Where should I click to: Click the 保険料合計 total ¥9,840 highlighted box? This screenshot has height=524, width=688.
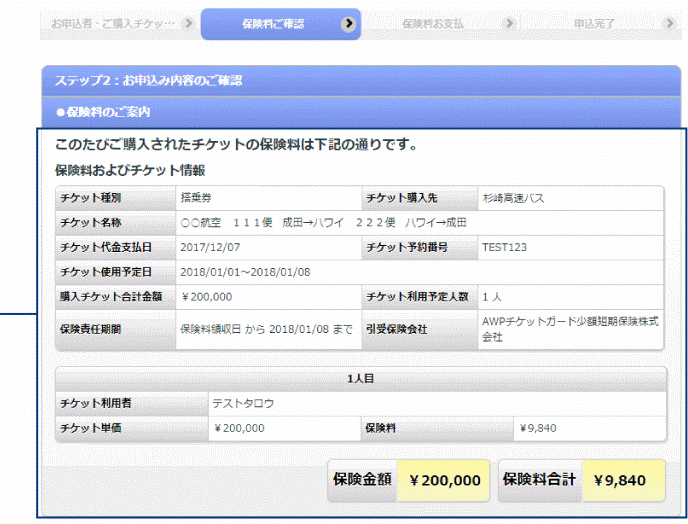click(x=624, y=481)
